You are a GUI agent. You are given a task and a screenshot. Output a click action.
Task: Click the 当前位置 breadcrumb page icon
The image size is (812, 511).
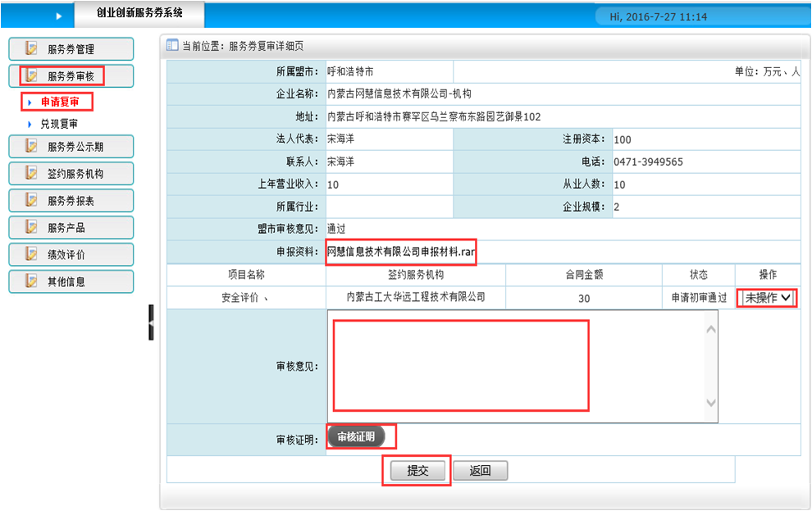click(172, 46)
